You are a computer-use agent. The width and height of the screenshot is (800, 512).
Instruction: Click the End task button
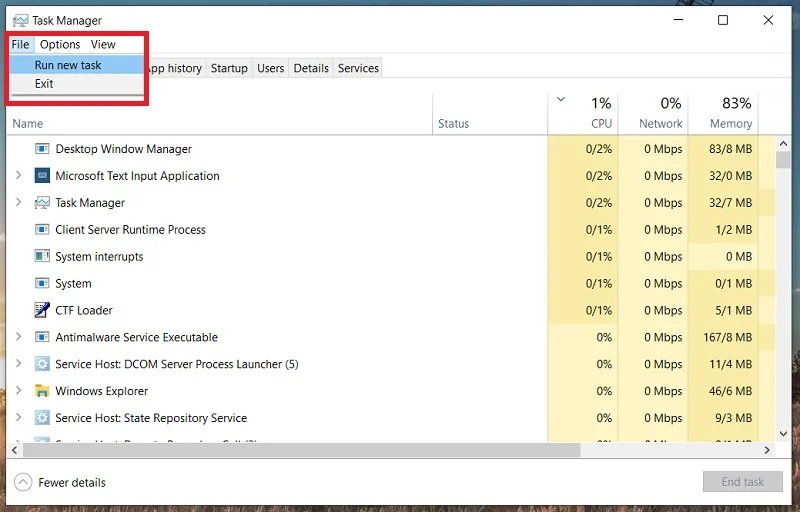(x=742, y=481)
